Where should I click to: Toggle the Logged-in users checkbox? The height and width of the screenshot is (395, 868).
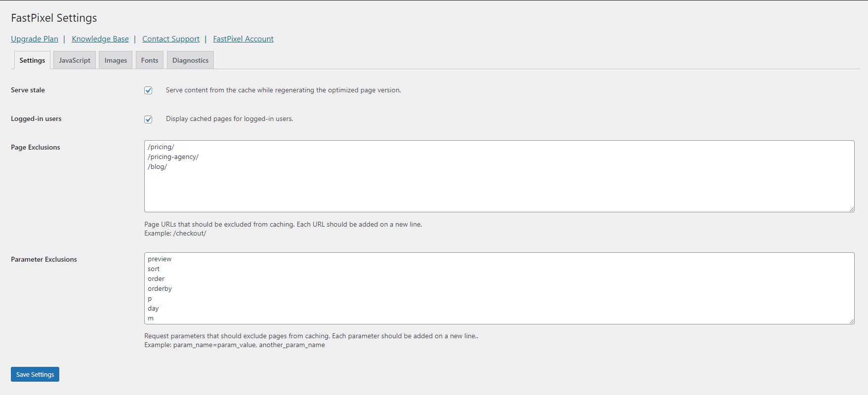[148, 119]
